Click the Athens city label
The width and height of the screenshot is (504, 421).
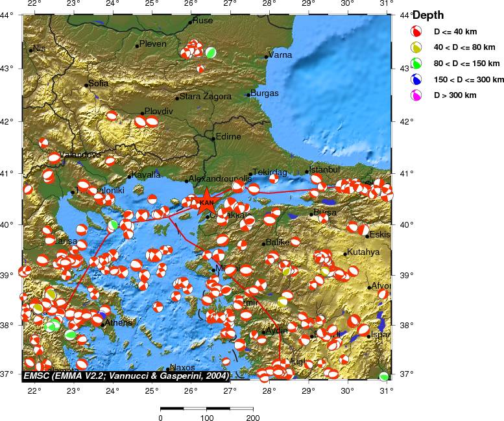coord(119,322)
